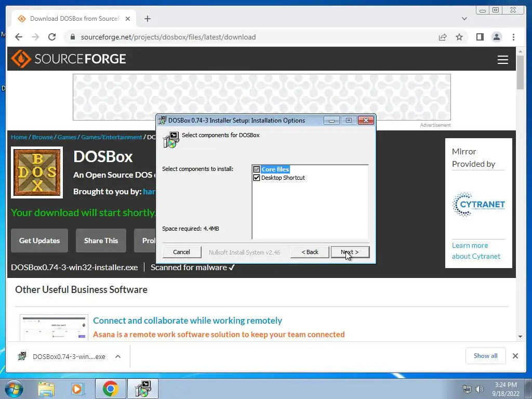532x399 pixels.
Task: Close the Download DOSBox tab
Action: (128, 19)
